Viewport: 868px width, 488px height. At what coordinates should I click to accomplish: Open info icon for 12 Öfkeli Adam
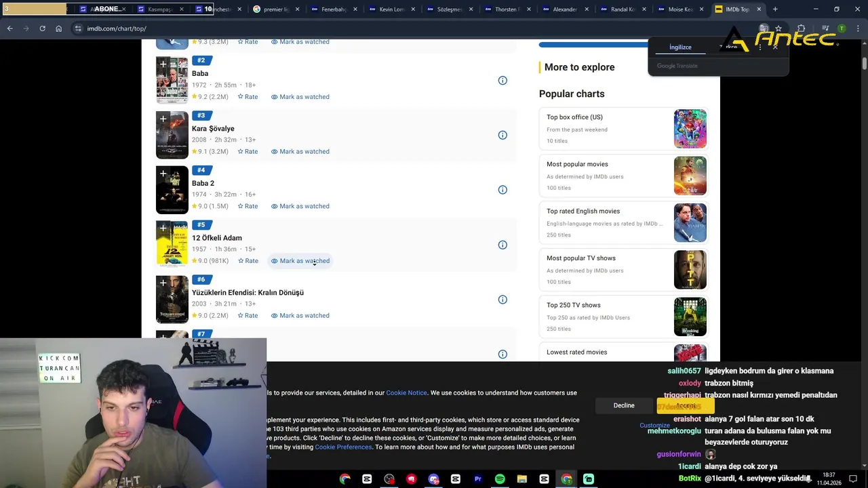coord(502,245)
